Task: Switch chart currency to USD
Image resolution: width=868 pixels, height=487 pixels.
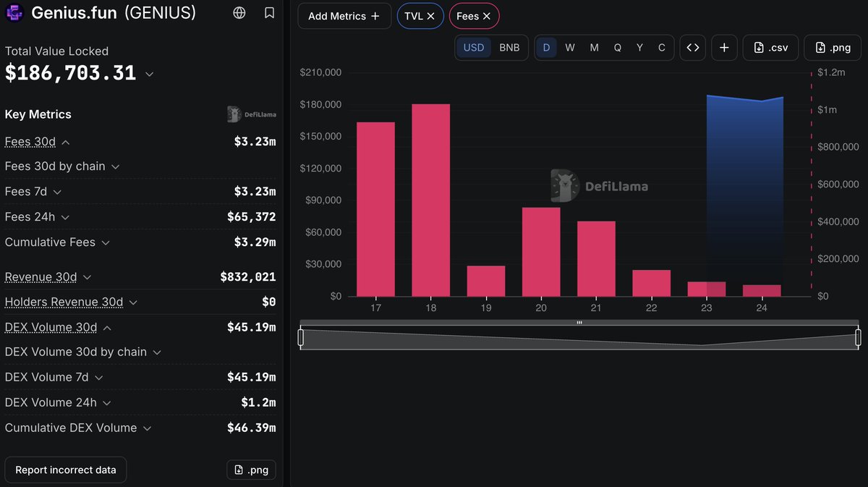Action: click(474, 48)
